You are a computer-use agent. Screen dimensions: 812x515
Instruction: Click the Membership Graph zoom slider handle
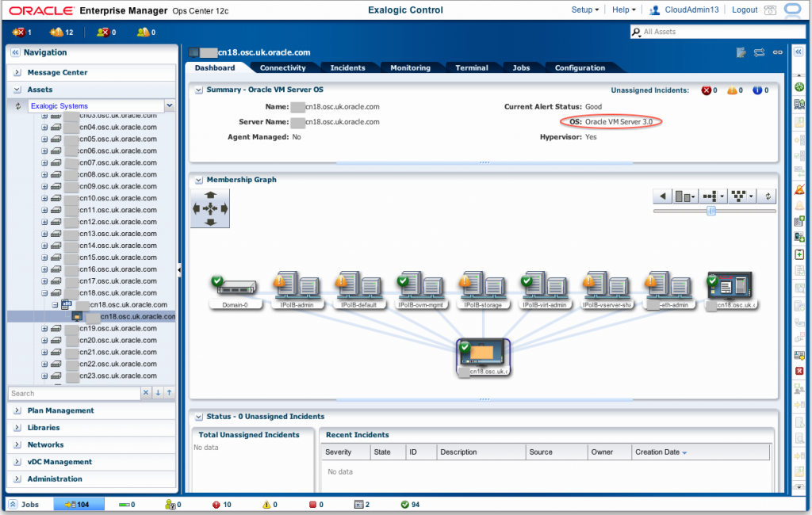click(x=711, y=211)
